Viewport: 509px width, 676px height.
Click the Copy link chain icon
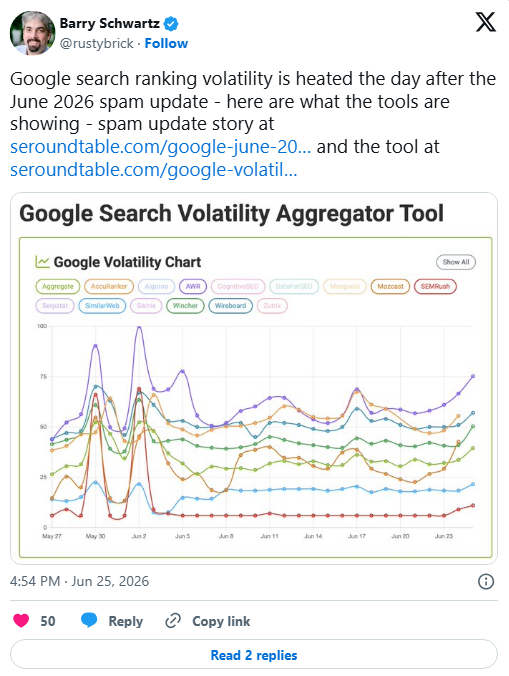173,621
